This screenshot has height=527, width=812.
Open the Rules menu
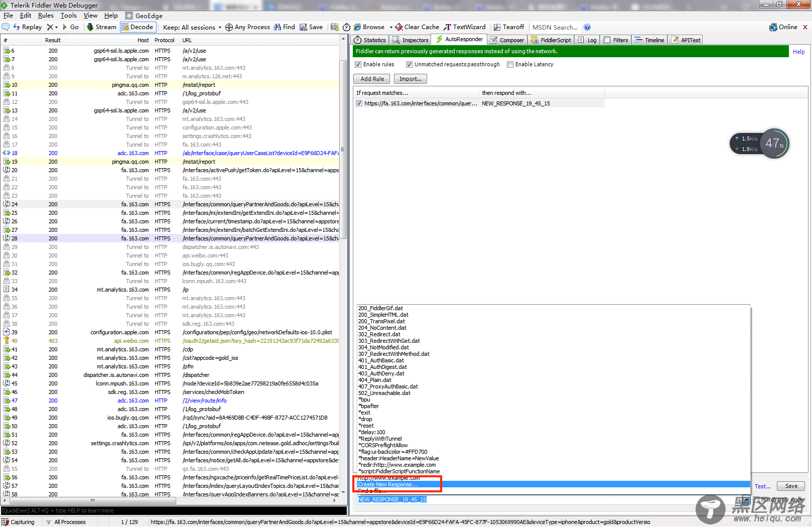(46, 16)
